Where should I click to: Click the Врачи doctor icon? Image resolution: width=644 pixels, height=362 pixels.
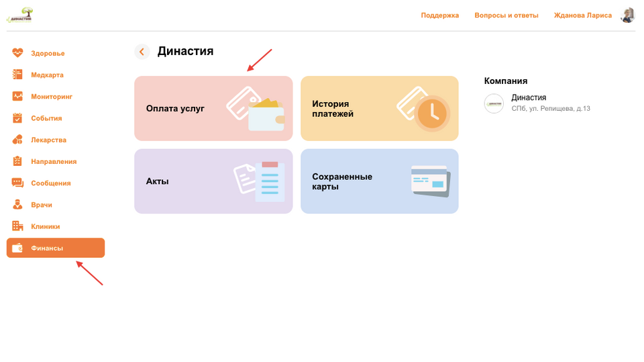tap(17, 205)
